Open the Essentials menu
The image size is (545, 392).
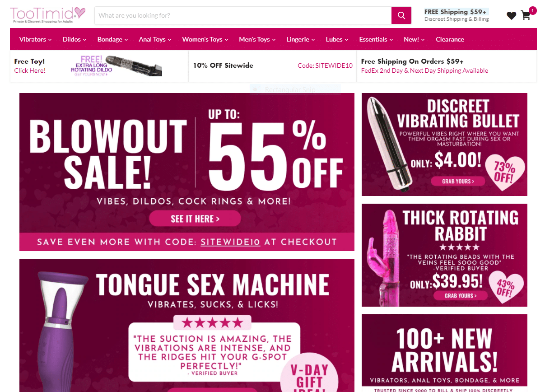point(376,39)
